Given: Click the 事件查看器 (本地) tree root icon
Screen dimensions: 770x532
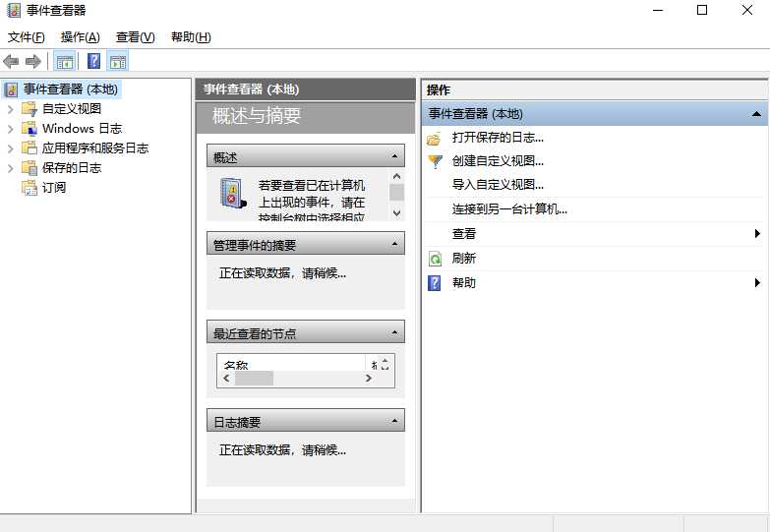Looking at the screenshot, I should pyautogui.click(x=11, y=89).
